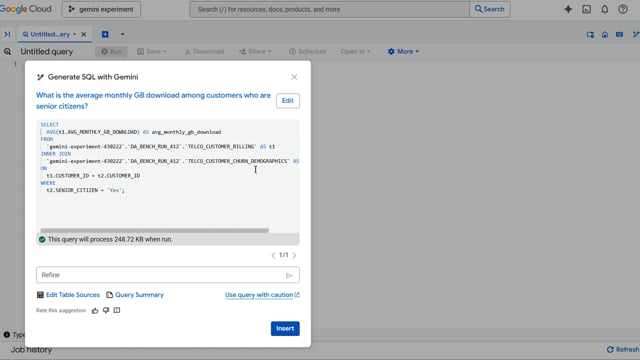Open the notifications bell
Image resolution: width=640 pixels, height=360 pixels.
point(604,9)
